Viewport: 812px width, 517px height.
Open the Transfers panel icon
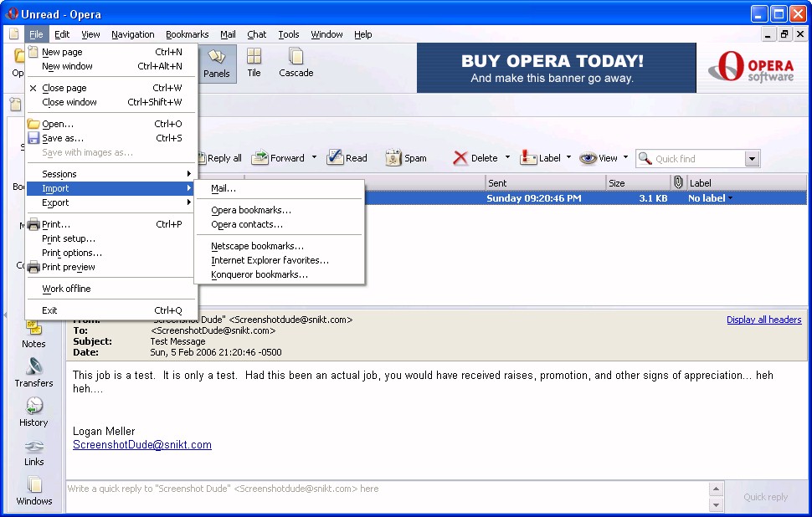33,367
